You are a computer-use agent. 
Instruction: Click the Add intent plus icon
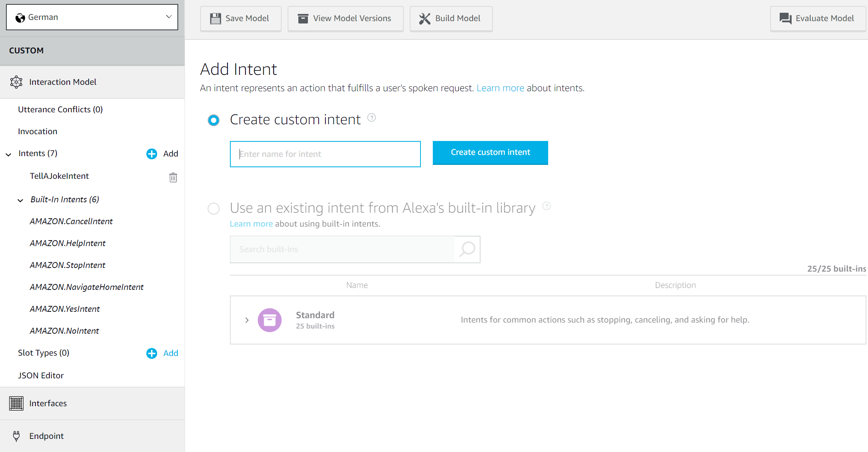pos(152,154)
